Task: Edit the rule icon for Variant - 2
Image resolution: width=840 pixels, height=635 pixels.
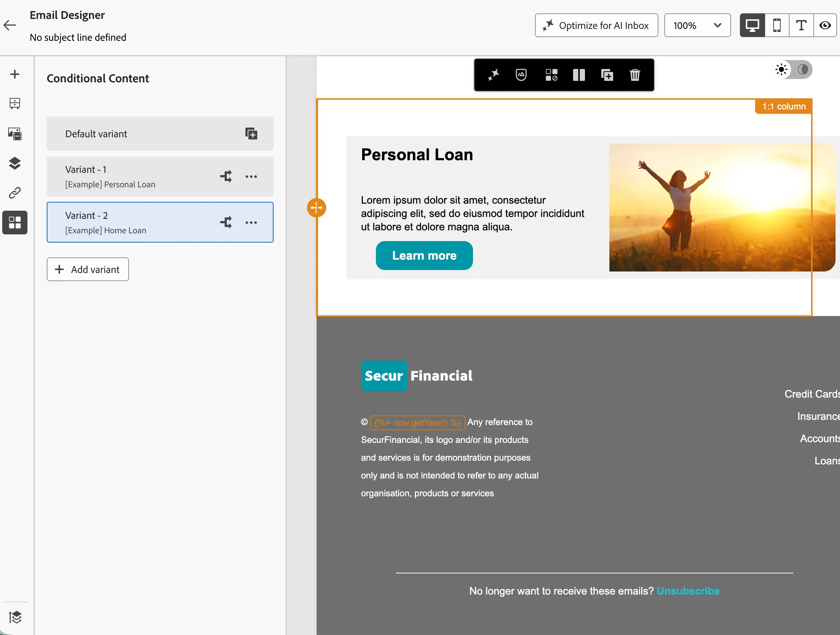Action: click(226, 222)
